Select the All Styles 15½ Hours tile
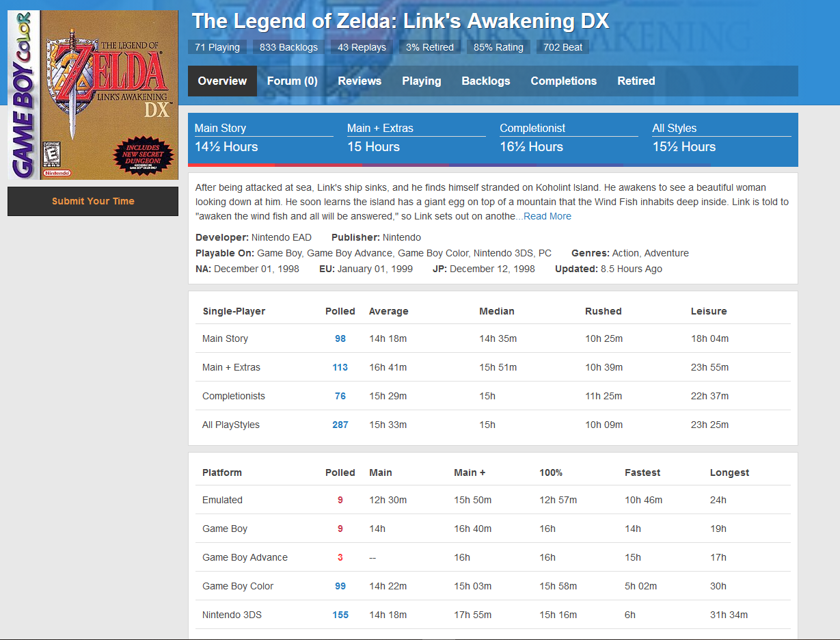 click(722, 138)
